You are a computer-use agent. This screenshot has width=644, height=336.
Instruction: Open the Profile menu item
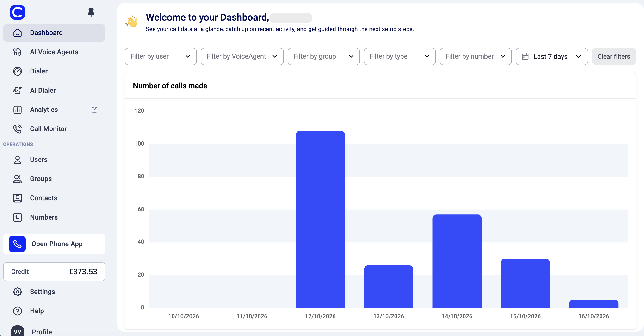click(x=54, y=331)
